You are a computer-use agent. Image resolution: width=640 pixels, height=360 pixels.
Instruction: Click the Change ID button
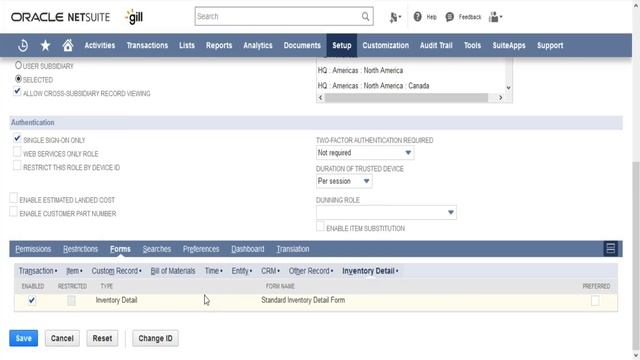point(155,338)
